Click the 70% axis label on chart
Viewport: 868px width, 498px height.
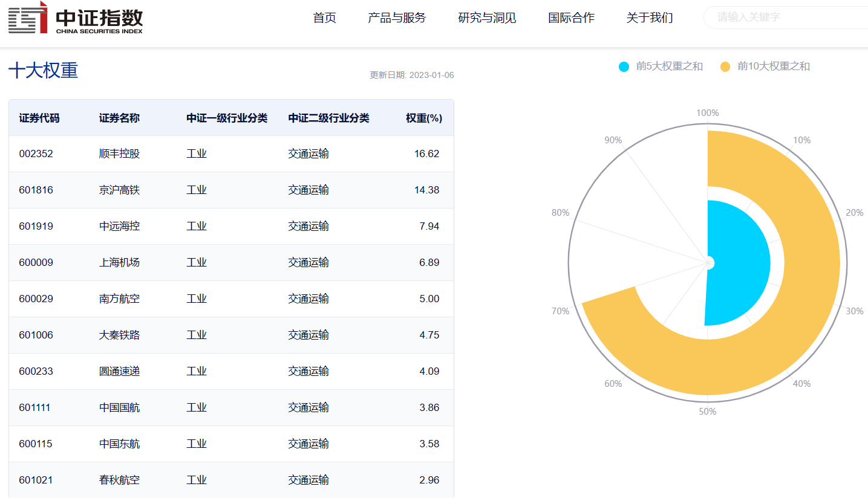560,311
